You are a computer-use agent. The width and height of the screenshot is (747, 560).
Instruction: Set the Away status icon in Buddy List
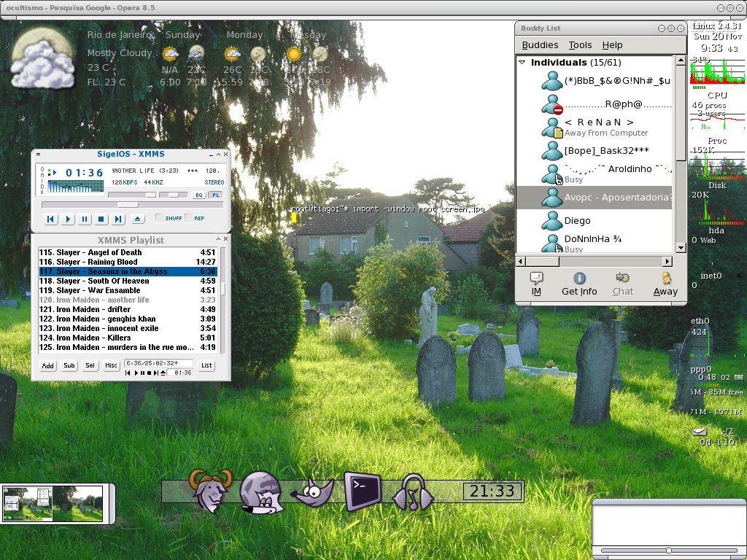[665, 284]
